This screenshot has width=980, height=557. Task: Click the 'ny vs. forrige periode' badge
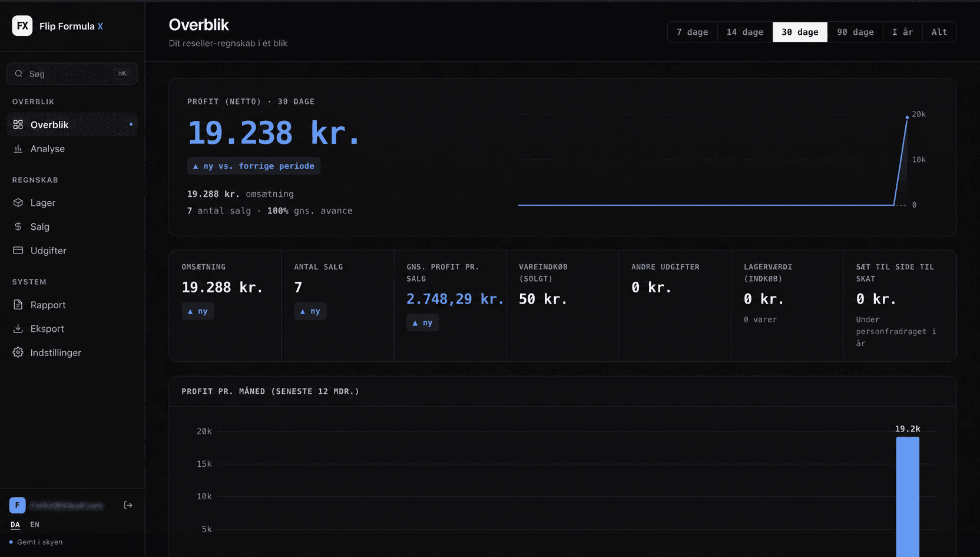point(254,166)
